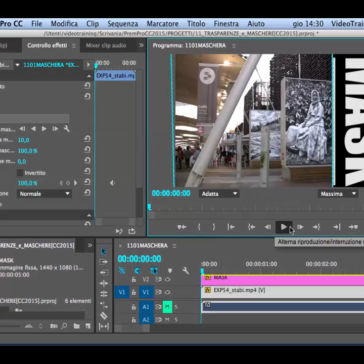Mark Out point in Program monitor

[x=214, y=227]
